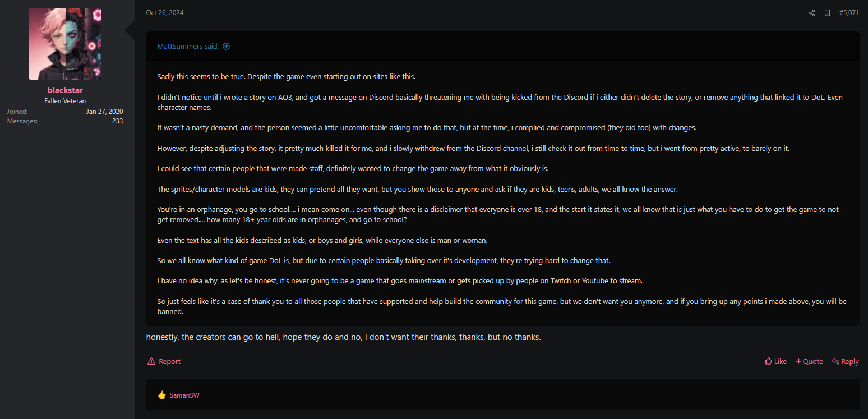Open blackstar's avatar image

[x=65, y=44]
